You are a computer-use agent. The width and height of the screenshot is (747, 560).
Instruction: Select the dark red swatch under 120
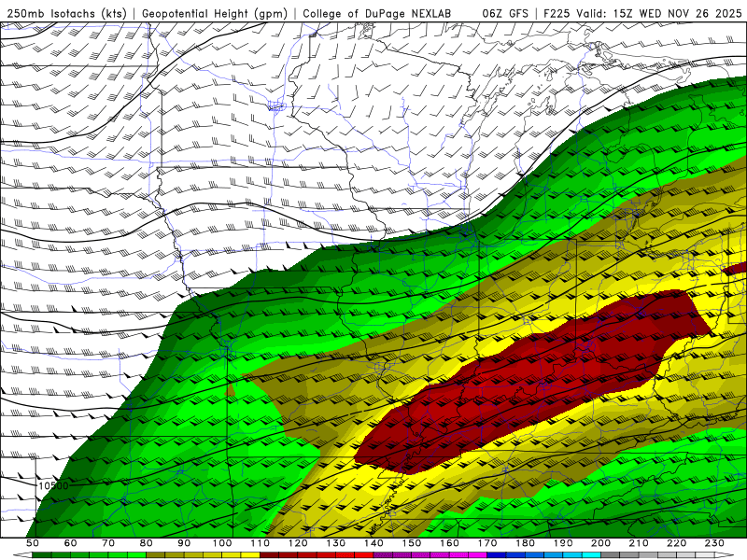307,555
